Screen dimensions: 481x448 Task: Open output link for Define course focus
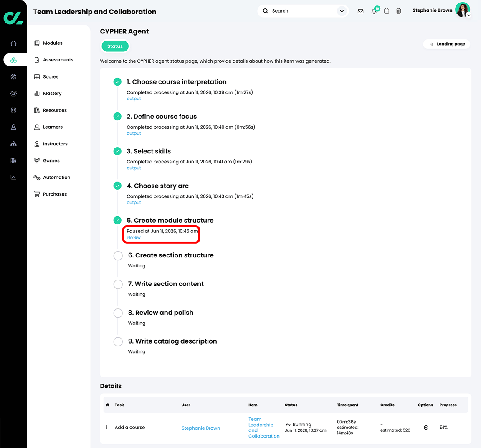pyautogui.click(x=134, y=134)
